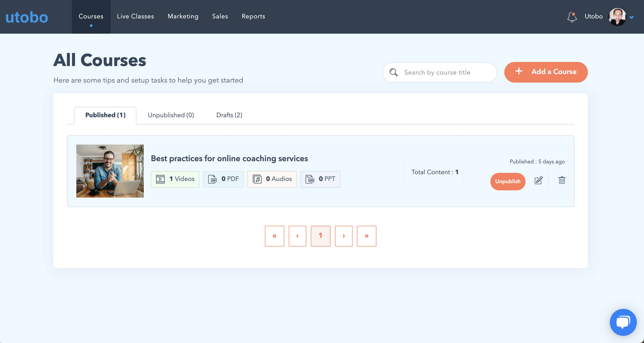Go to the next page arrow

click(x=344, y=236)
